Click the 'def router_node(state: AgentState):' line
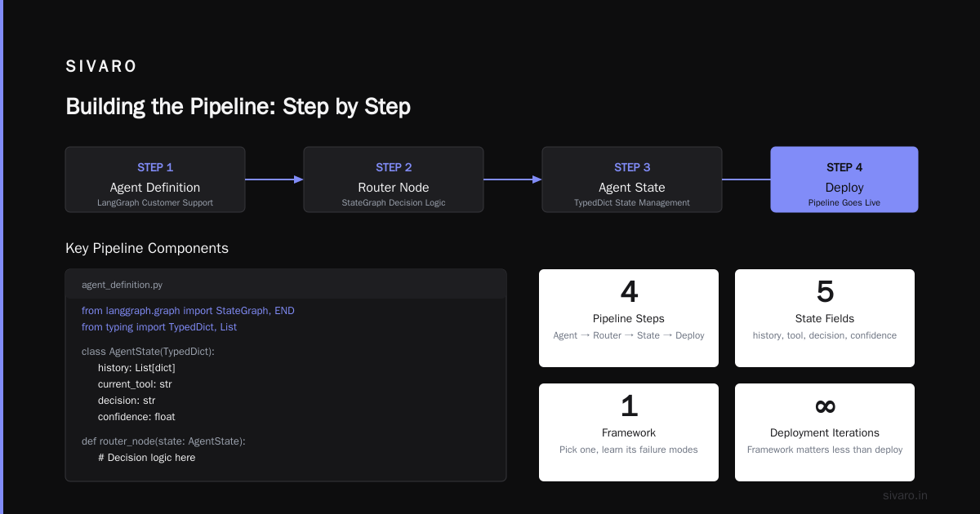The width and height of the screenshot is (980, 514). [x=163, y=441]
